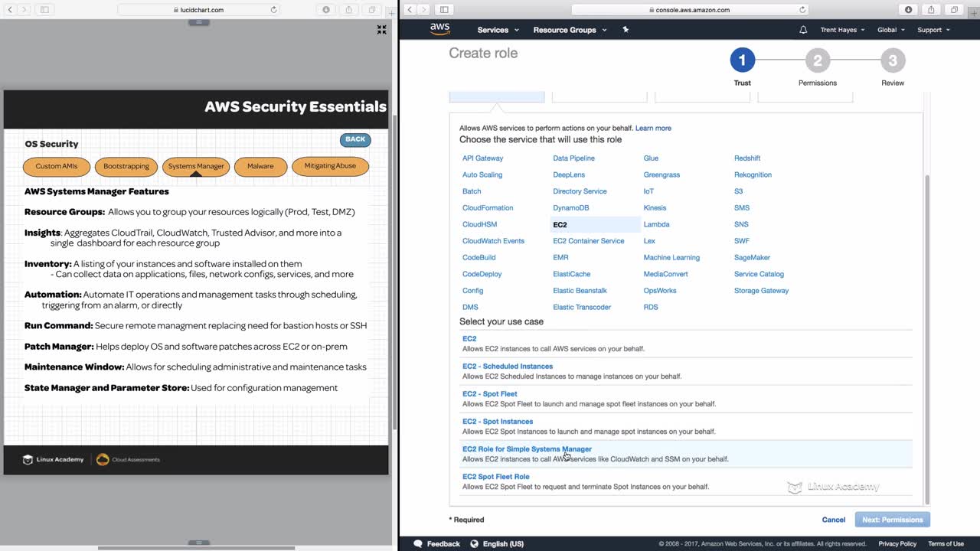Choose the EC2 Spot Fleet Role use case
980x551 pixels.
click(496, 477)
